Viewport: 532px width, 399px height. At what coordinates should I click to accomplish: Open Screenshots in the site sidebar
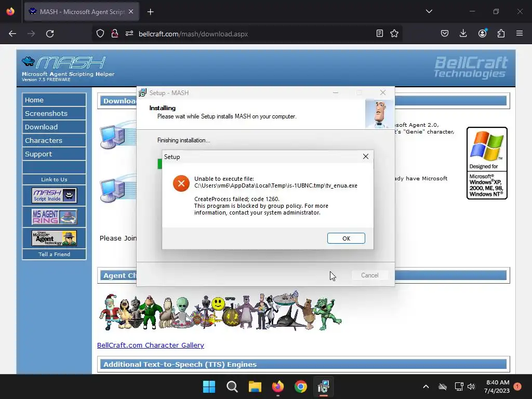click(54, 113)
